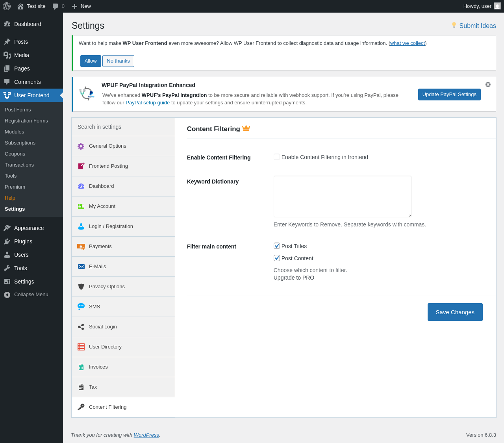Click the Keyword Dictionary text area
The width and height of the screenshot is (504, 443).
pos(342,196)
